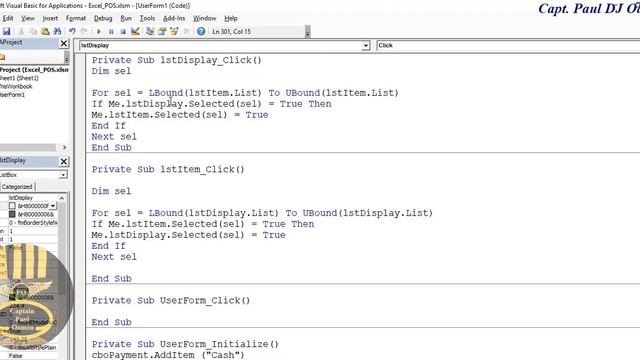This screenshot has width=640, height=360.
Task: Click the fmBorderStyle property value
Action: click(33, 222)
